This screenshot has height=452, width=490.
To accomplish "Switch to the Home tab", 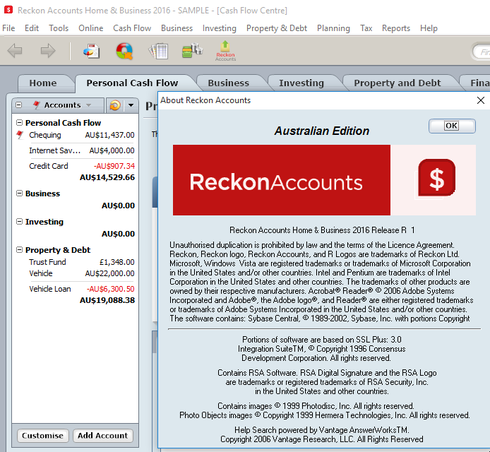I will [43, 83].
